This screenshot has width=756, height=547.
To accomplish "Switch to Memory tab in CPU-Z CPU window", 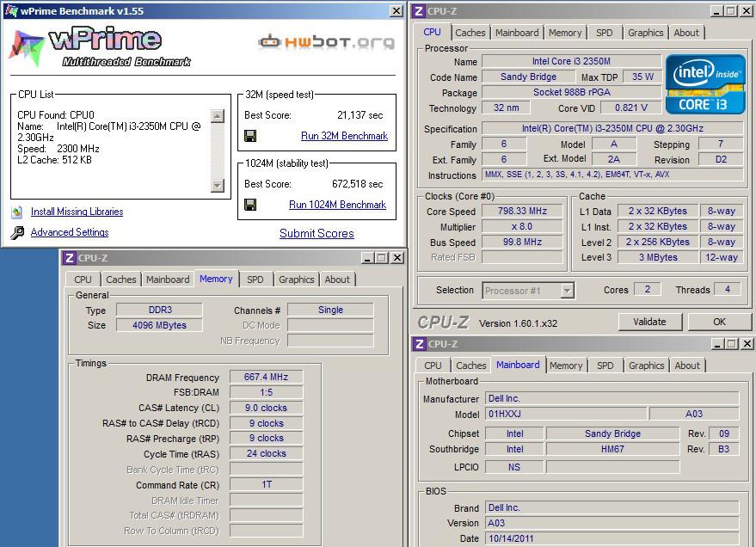I will click(565, 33).
